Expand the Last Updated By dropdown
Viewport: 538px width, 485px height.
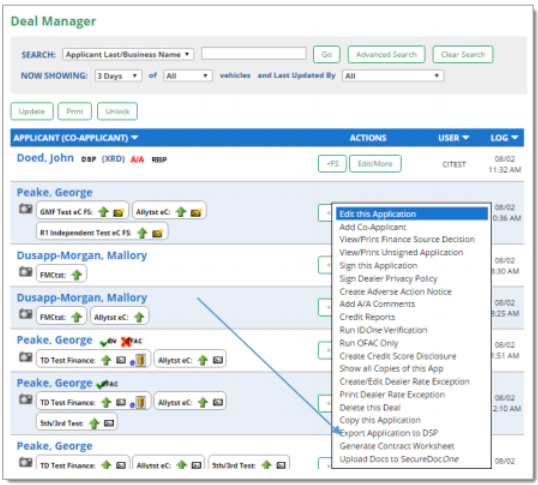[393, 76]
